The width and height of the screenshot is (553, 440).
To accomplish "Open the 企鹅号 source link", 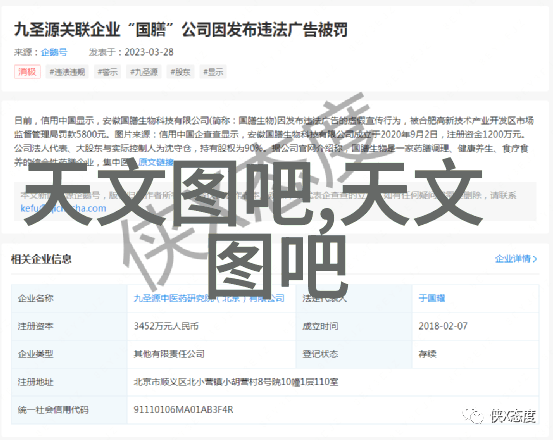I will coord(54,53).
